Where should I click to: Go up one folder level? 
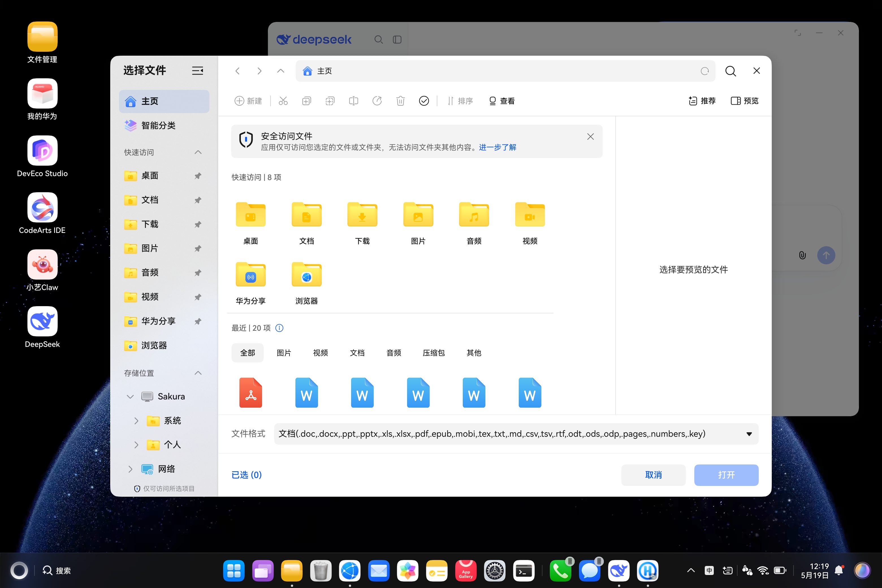pos(280,71)
